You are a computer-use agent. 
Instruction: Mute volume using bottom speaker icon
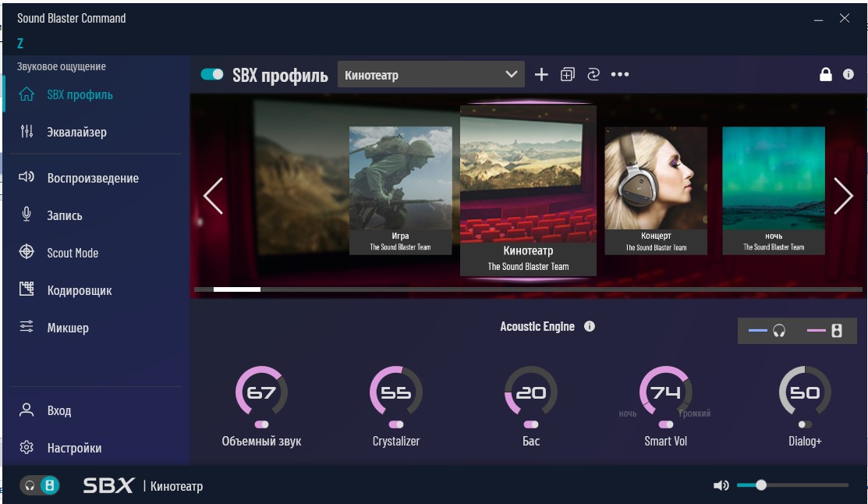pos(721,486)
